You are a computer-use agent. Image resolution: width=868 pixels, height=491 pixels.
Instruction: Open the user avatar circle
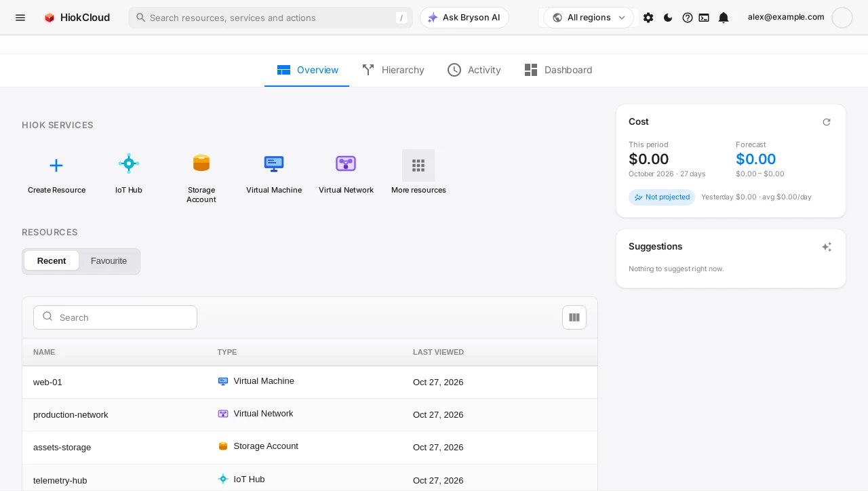tap(842, 18)
